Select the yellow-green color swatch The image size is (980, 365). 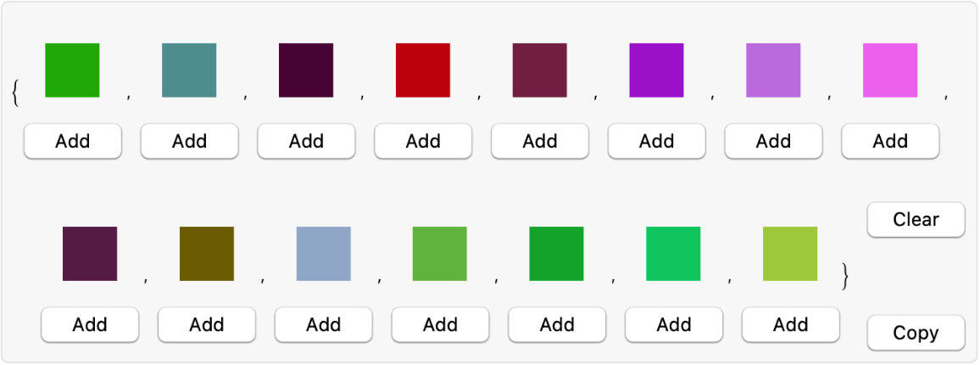click(x=790, y=254)
